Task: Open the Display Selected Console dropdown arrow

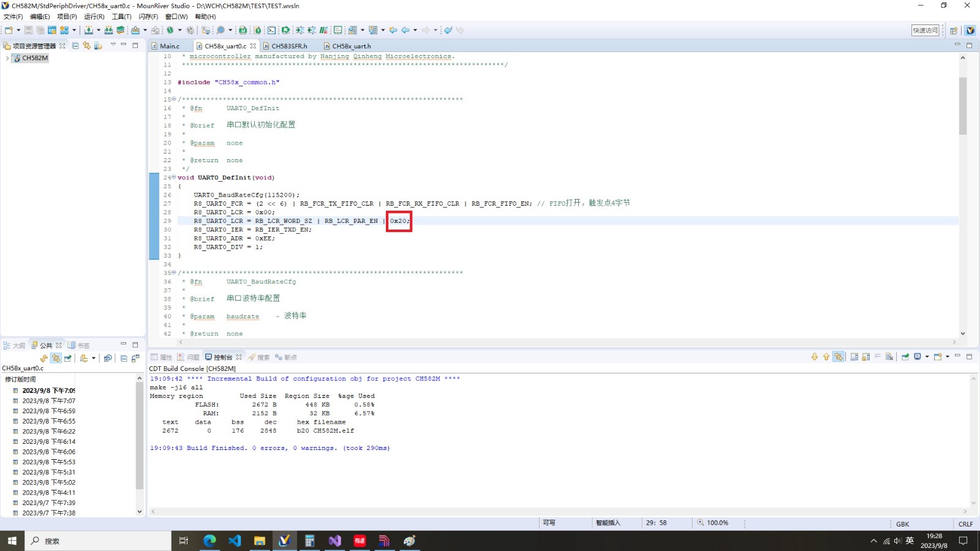Action: point(927,356)
